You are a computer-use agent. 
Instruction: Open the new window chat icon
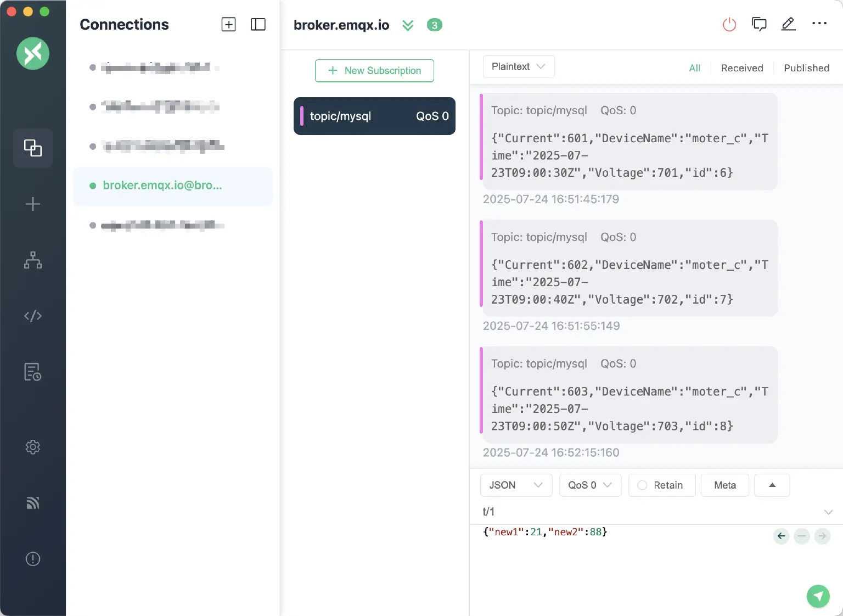pyautogui.click(x=759, y=24)
